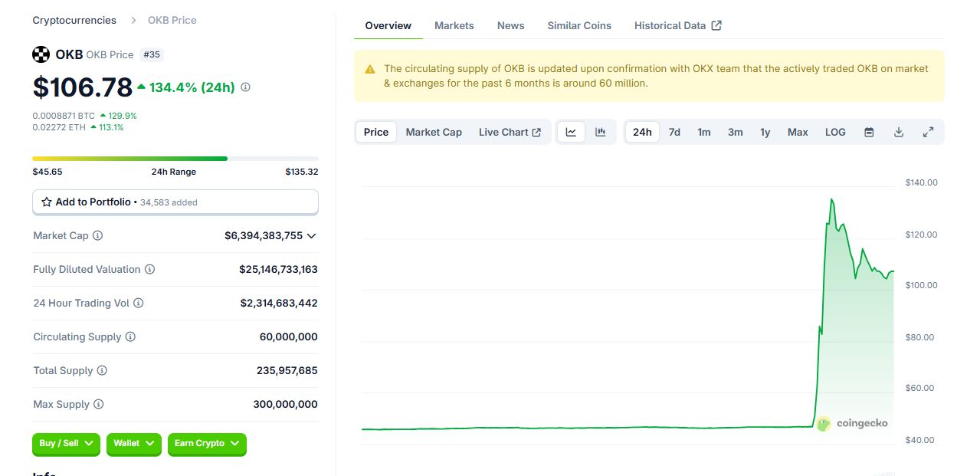Image resolution: width=980 pixels, height=476 pixels.
Task: Click the $135.32 range high value
Action: click(302, 172)
